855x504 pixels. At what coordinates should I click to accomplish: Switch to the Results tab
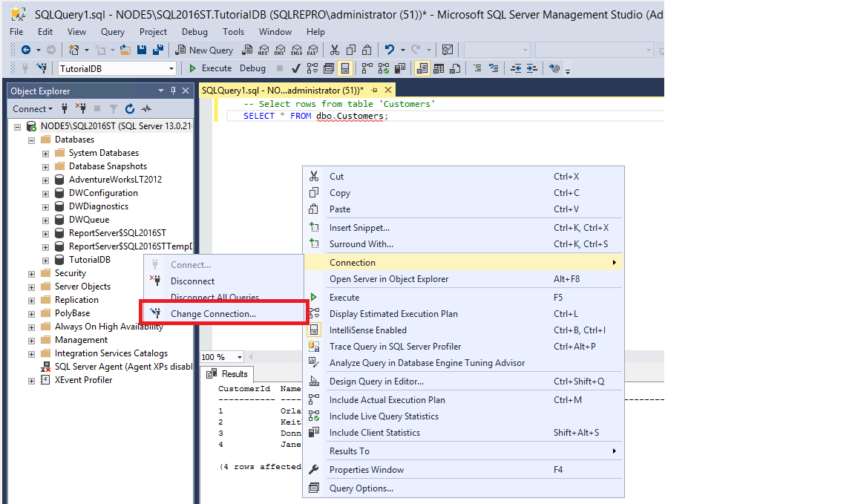coord(228,374)
